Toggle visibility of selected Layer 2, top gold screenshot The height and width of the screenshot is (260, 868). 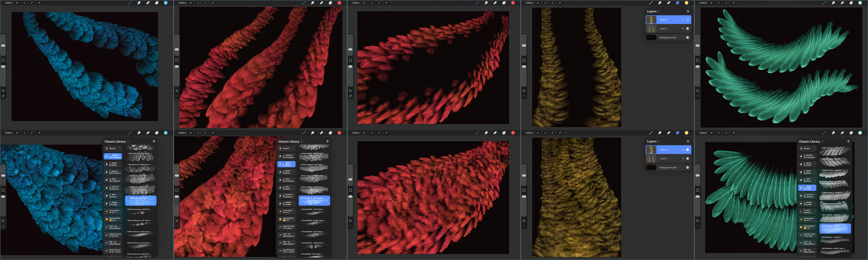[x=688, y=20]
